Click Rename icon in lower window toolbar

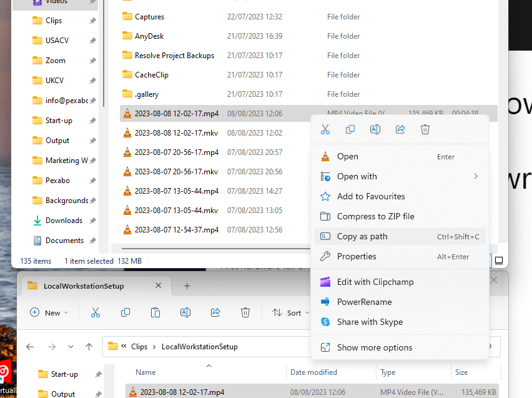(x=185, y=313)
